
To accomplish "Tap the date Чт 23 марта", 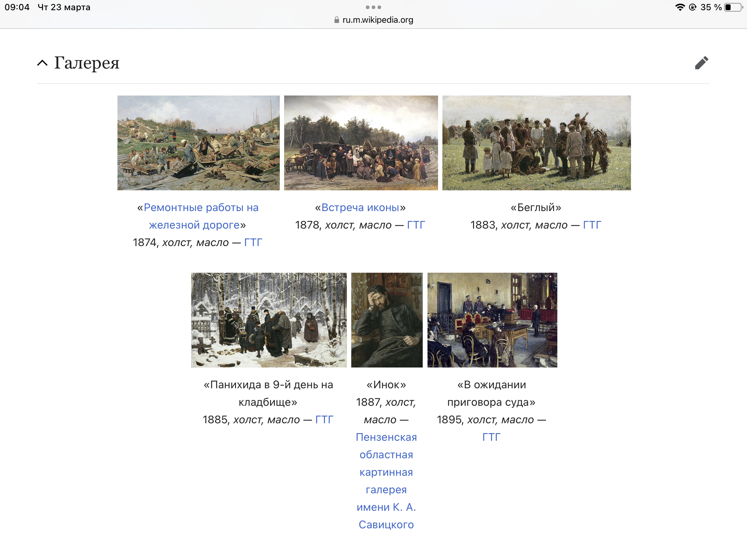I will [x=64, y=7].
